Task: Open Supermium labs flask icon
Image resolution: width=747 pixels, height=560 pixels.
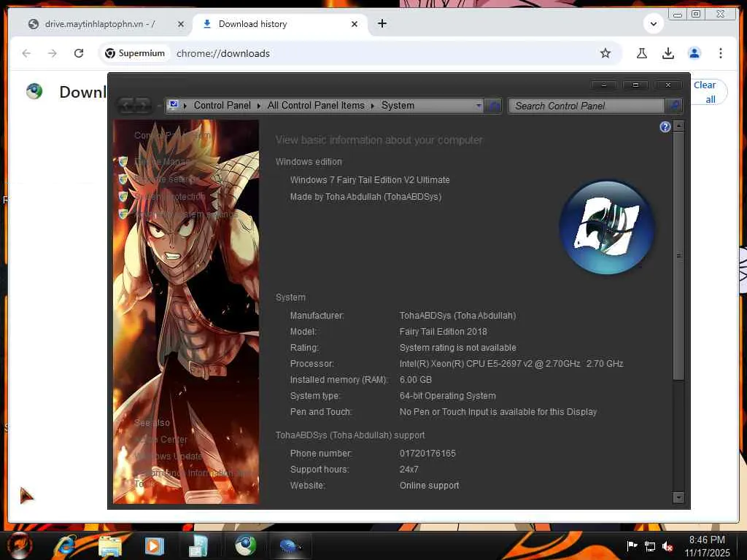Action: click(x=642, y=53)
